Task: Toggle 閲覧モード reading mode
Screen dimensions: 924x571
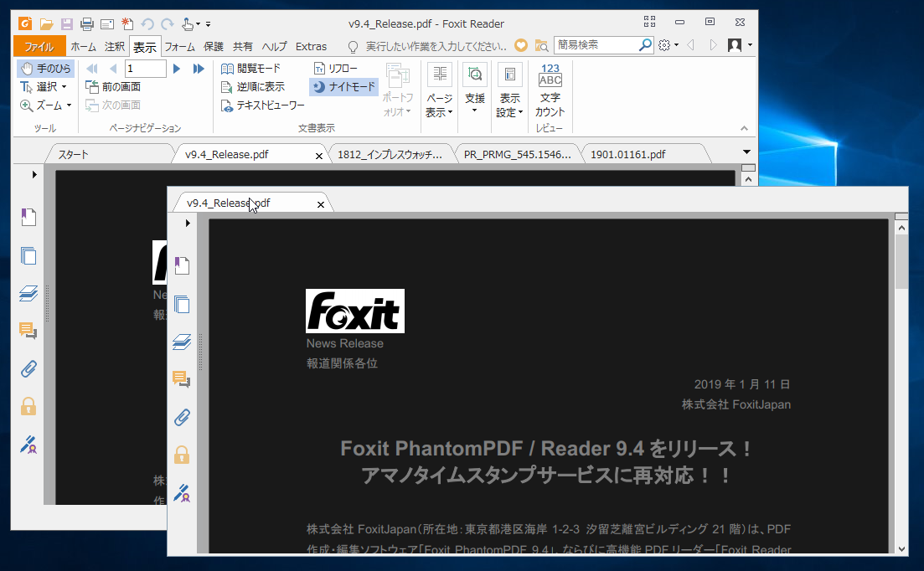Action: tap(250, 69)
